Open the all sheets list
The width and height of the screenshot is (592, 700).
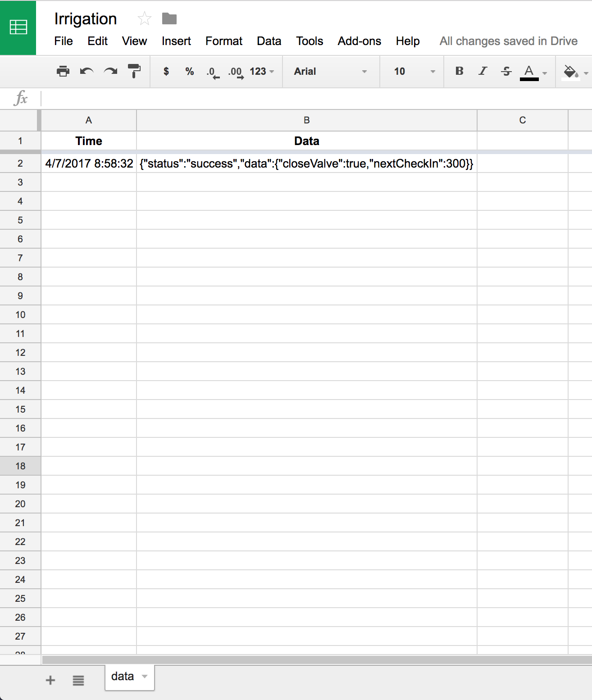point(78,680)
